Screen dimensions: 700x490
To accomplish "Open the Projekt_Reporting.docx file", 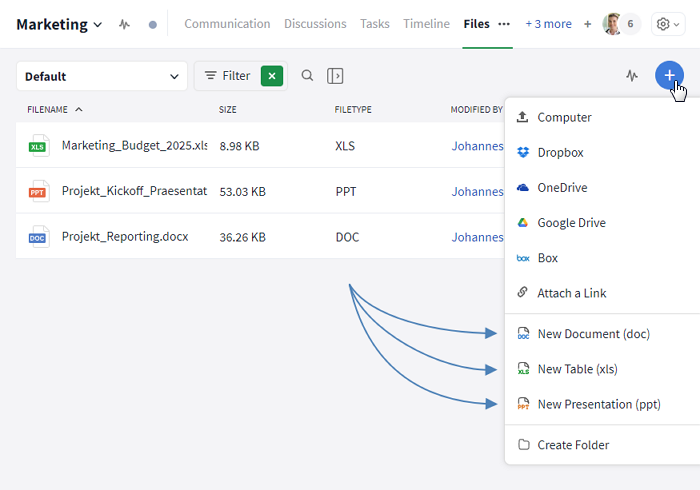I will 125,237.
